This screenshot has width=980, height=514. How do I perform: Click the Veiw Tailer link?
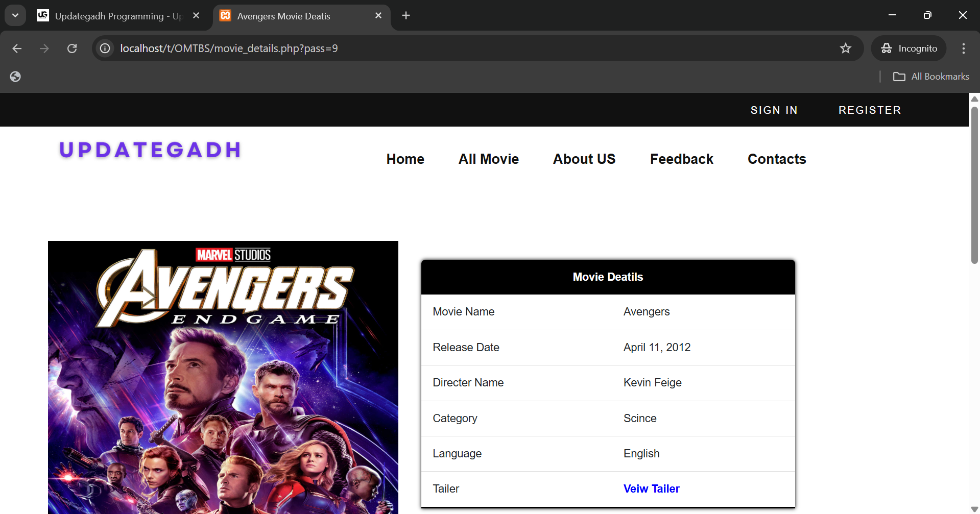[x=652, y=489]
